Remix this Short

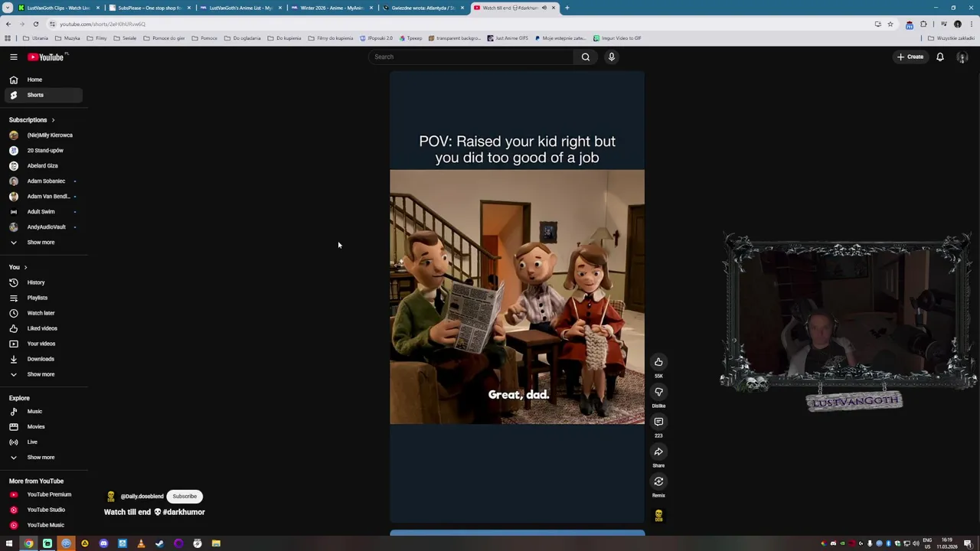coord(658,481)
